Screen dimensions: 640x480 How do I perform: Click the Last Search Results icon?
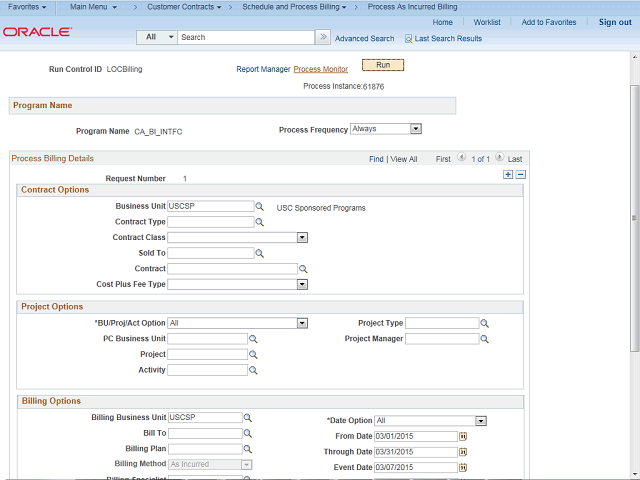(x=408, y=38)
